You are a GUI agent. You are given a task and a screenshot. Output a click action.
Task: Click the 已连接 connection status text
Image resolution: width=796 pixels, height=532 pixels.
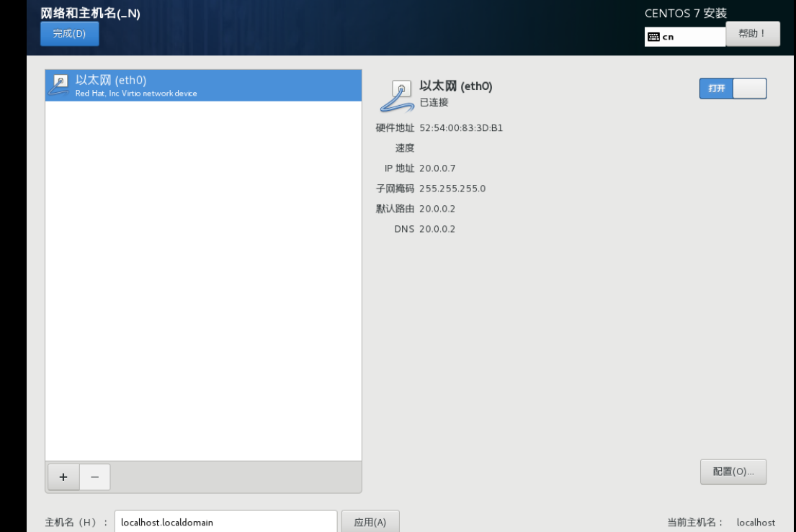pyautogui.click(x=434, y=102)
